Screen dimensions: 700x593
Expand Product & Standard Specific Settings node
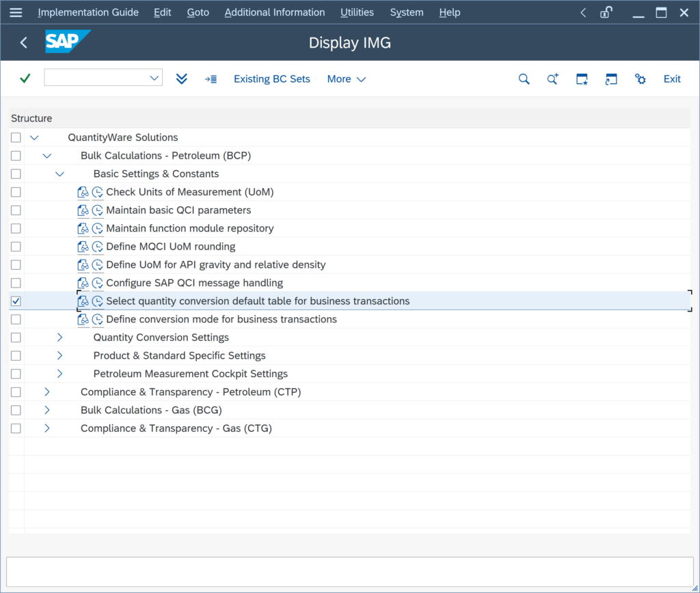click(x=59, y=356)
